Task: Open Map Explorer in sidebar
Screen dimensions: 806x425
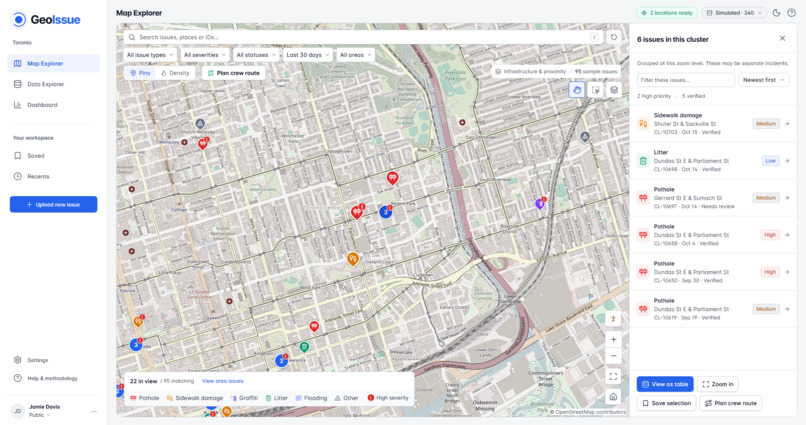Action: [x=54, y=63]
